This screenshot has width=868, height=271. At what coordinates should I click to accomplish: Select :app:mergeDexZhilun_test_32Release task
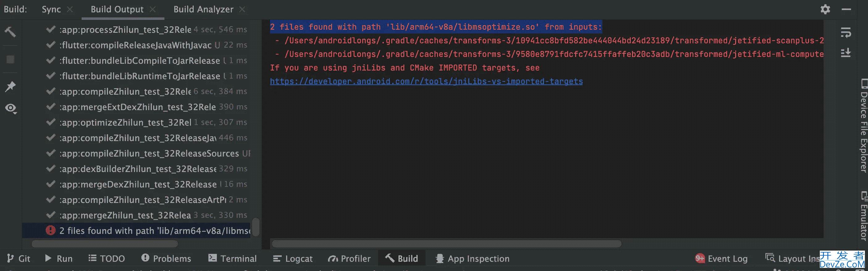coord(136,184)
